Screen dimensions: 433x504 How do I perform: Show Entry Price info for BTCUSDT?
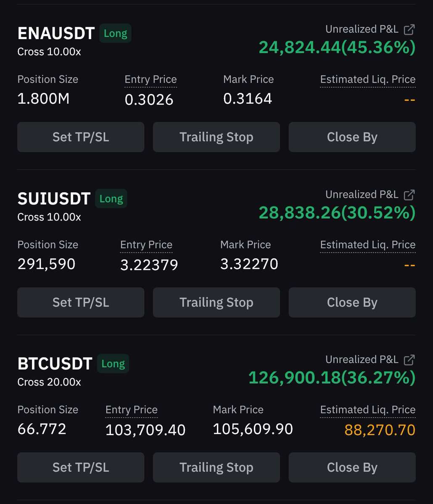132,410
